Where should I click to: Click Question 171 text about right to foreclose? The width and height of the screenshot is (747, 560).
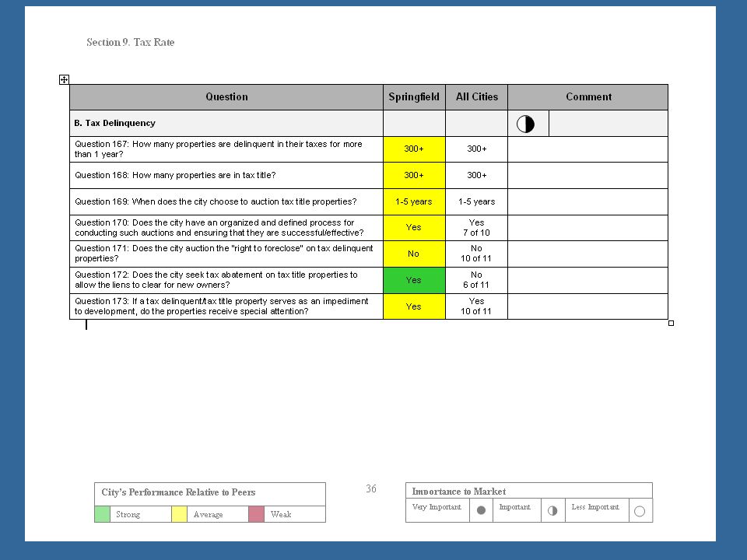click(224, 254)
